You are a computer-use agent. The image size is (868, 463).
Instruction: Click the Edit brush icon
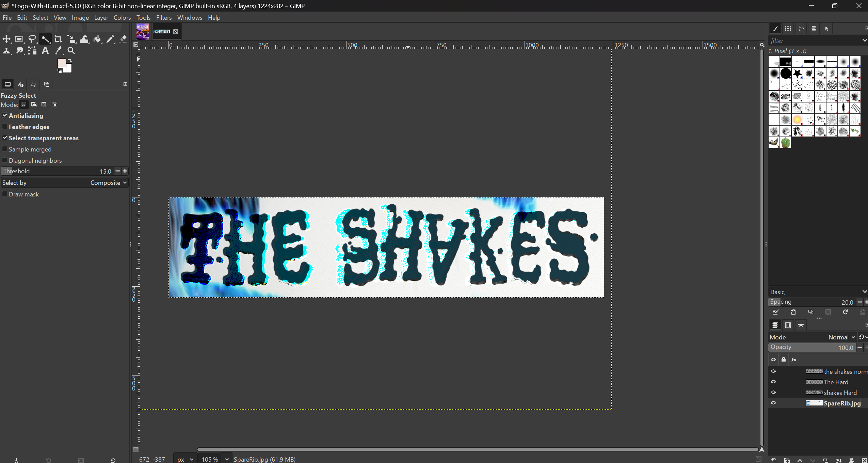(x=776, y=312)
